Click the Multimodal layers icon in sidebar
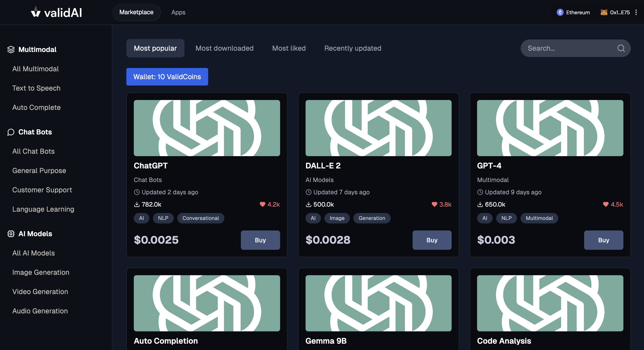Image resolution: width=644 pixels, height=350 pixels. coord(11,50)
